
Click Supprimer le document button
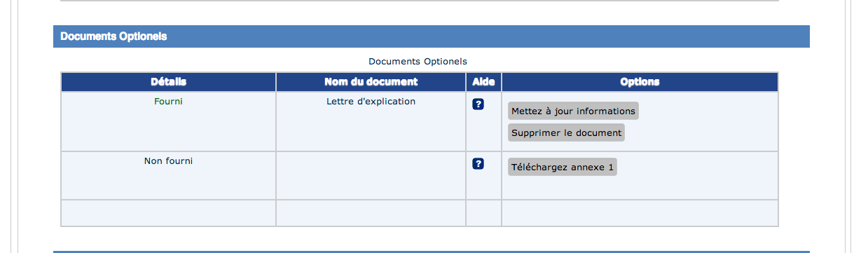566,132
